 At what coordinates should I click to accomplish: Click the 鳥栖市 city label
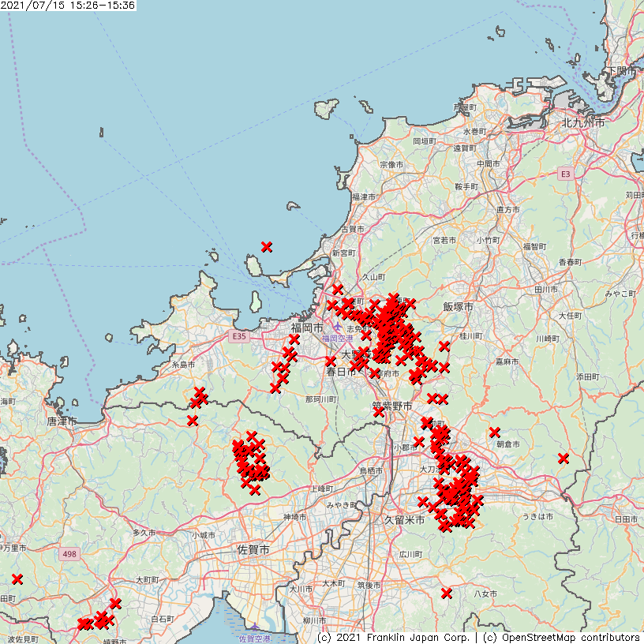(x=371, y=470)
